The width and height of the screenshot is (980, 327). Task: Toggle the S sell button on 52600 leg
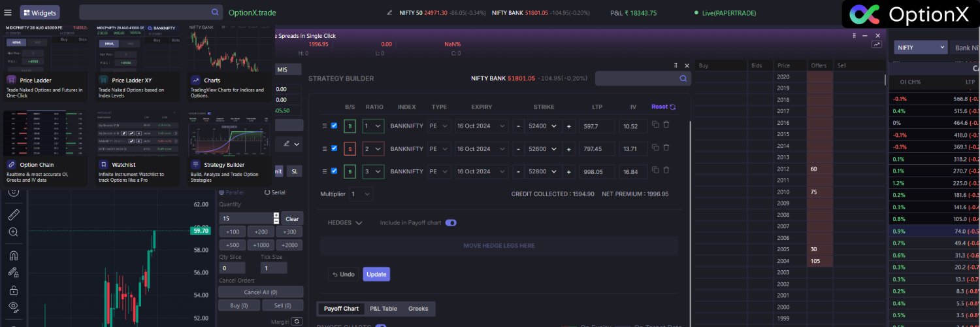pyautogui.click(x=350, y=149)
